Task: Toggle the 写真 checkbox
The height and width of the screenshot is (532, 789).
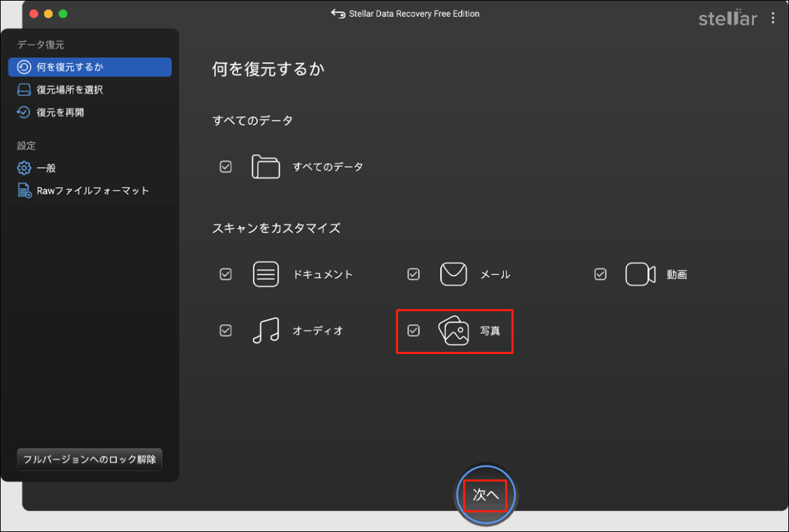Action: (413, 331)
